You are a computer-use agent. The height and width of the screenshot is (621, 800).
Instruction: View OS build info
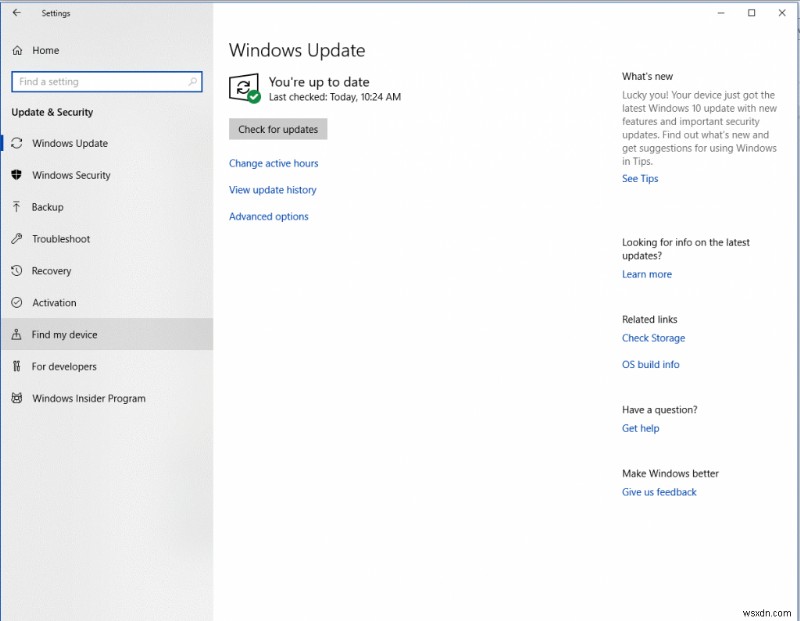point(650,364)
